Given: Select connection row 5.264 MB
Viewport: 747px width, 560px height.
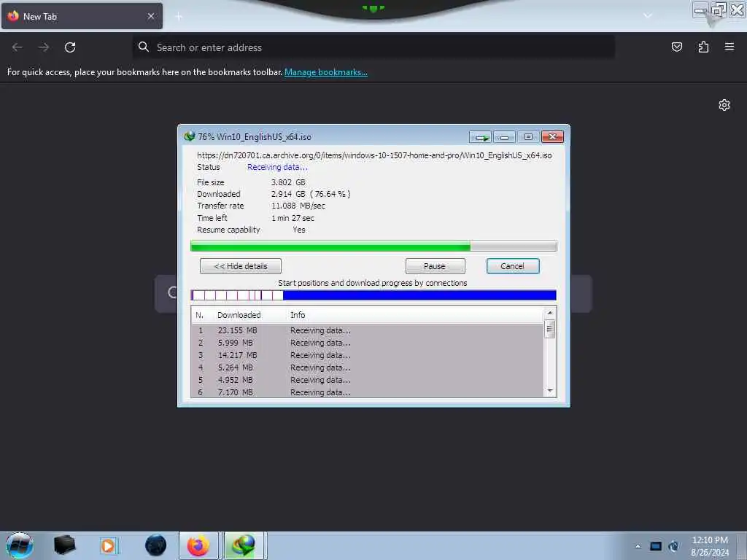Looking at the screenshot, I should pos(368,367).
